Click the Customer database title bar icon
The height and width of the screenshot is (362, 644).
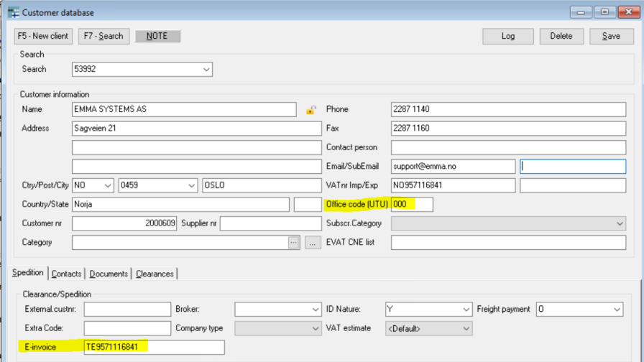13,12
